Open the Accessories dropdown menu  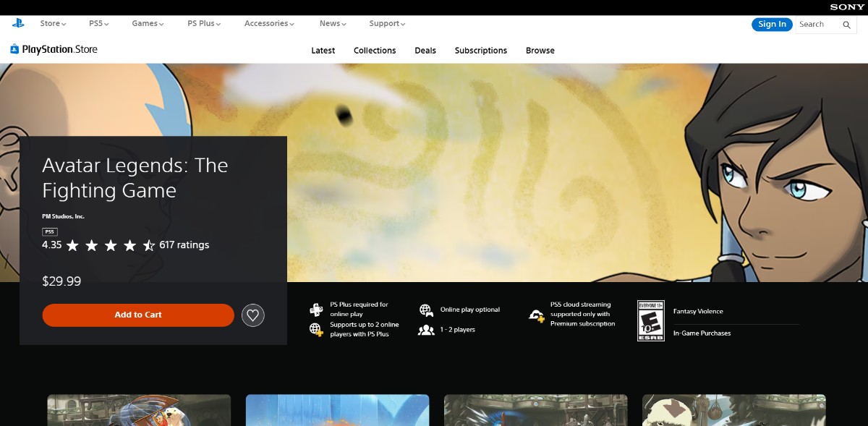pos(269,23)
